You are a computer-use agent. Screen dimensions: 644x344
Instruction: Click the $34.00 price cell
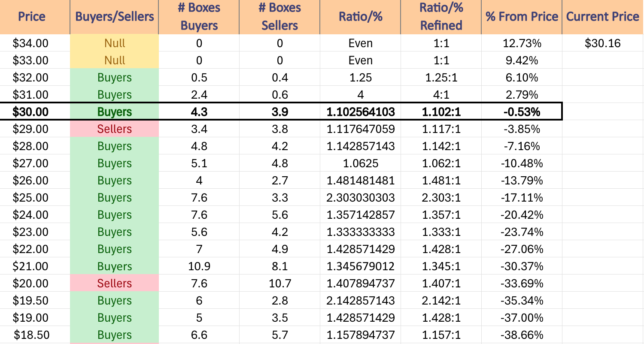(x=35, y=43)
